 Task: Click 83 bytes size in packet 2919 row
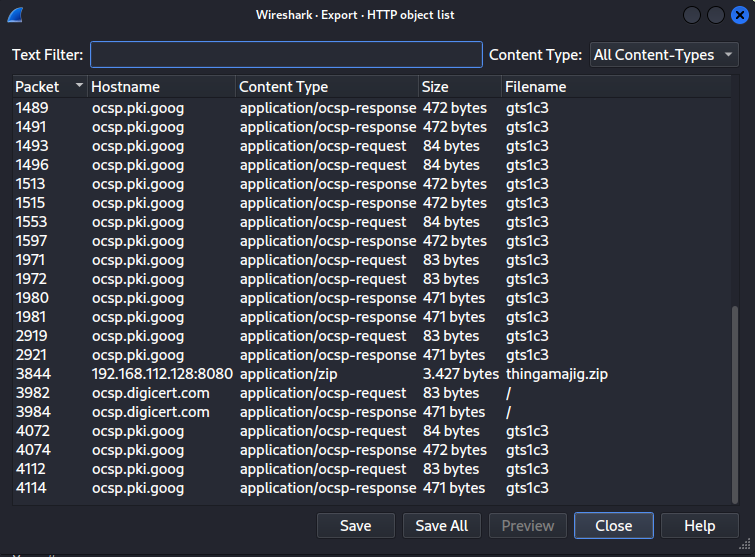click(451, 336)
